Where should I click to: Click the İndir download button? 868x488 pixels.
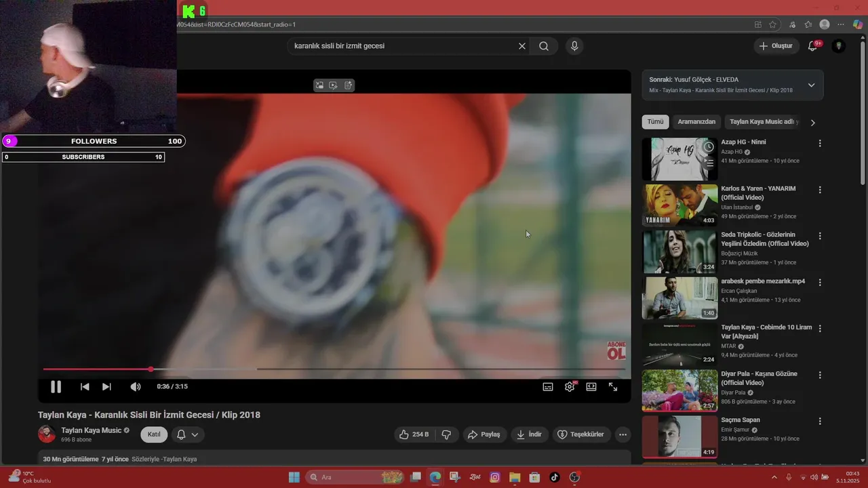click(x=530, y=434)
